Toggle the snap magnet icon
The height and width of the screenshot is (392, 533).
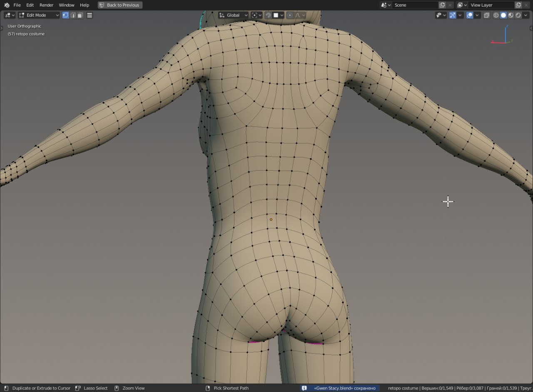pyautogui.click(x=268, y=15)
